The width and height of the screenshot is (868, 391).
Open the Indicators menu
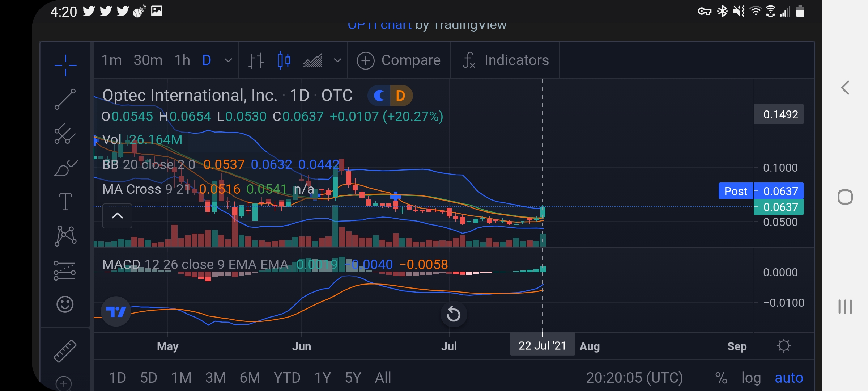pos(505,60)
